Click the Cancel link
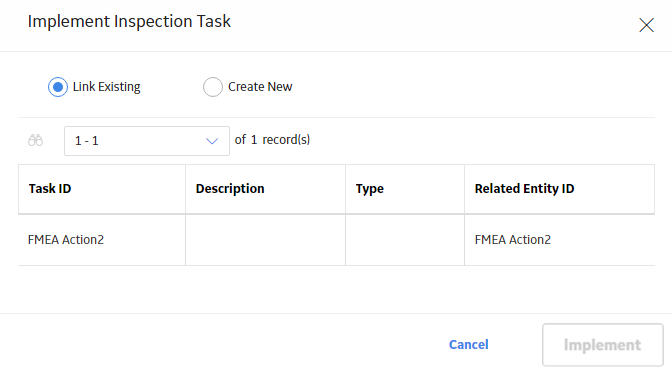Image resolution: width=672 pixels, height=375 pixels. pos(468,345)
